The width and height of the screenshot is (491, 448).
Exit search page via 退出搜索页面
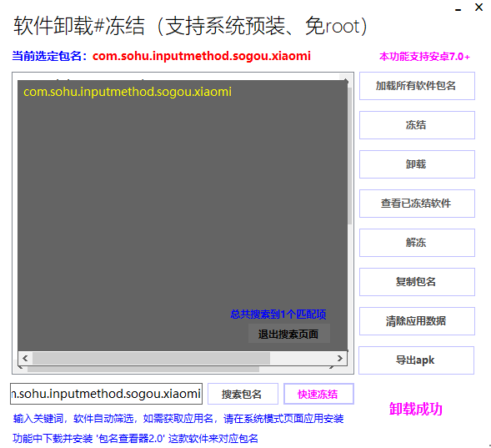(288, 334)
